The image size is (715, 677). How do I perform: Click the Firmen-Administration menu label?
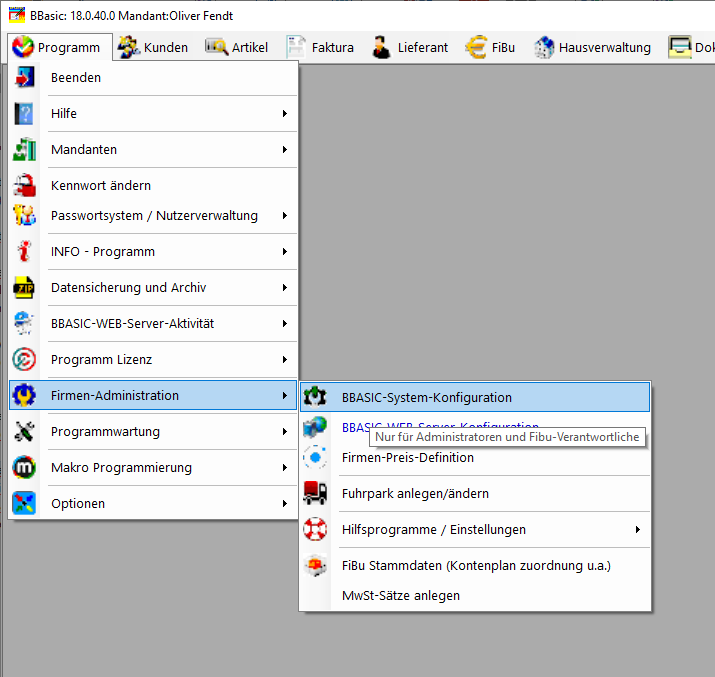pyautogui.click(x=115, y=396)
